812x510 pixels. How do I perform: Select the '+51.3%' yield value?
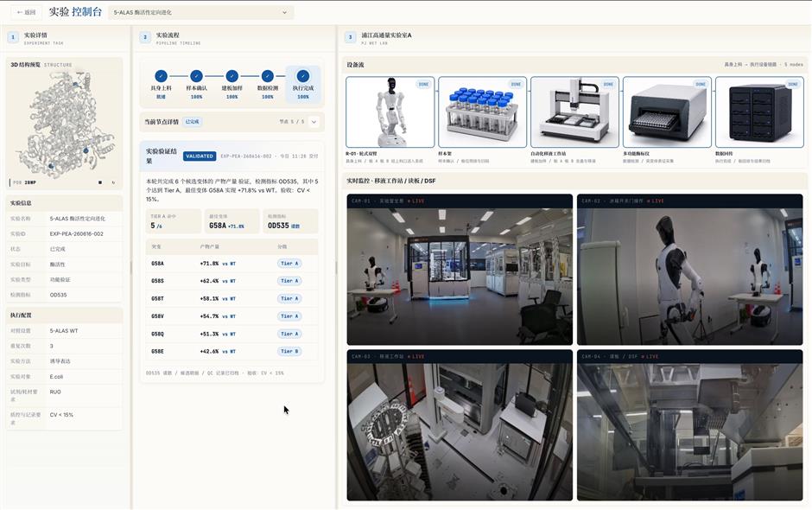pyautogui.click(x=209, y=334)
